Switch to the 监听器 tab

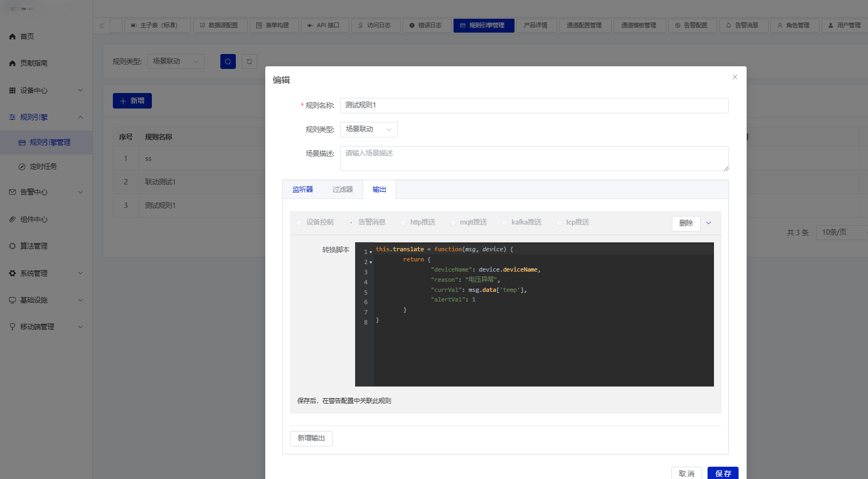click(x=303, y=189)
